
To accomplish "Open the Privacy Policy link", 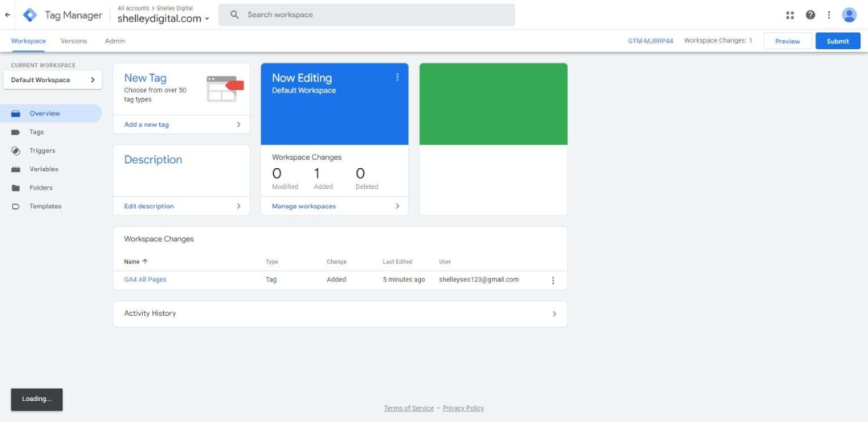I will pos(464,408).
